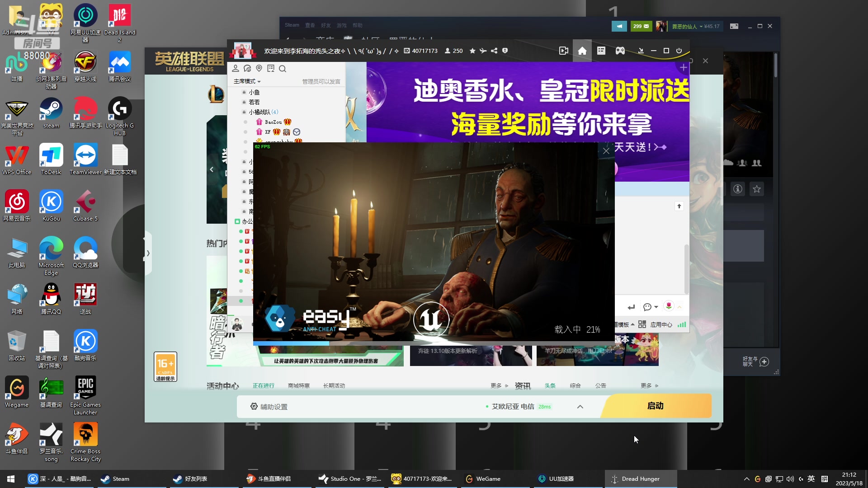The height and width of the screenshot is (488, 868).
Task: Click the flower gift icon in chat bar
Action: (x=669, y=306)
